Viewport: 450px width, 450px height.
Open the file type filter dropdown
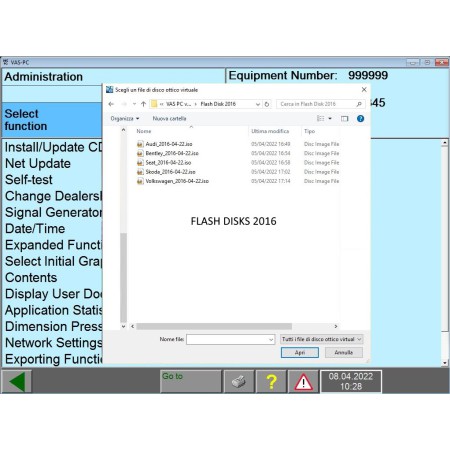pyautogui.click(x=322, y=339)
